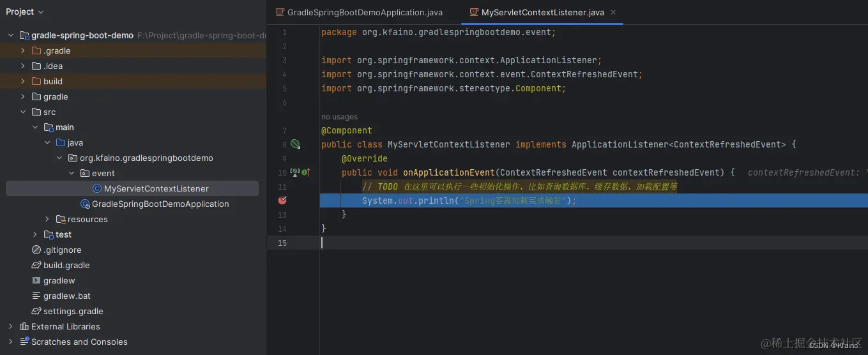Click the MyServletContextListener class icon
This screenshot has width=868, height=355.
tap(97, 188)
